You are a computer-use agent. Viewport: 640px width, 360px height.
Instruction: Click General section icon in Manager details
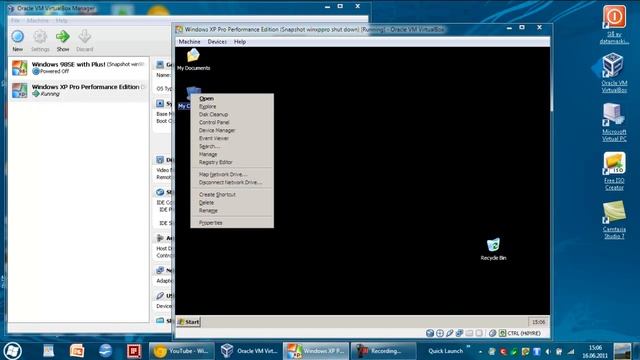160,64
